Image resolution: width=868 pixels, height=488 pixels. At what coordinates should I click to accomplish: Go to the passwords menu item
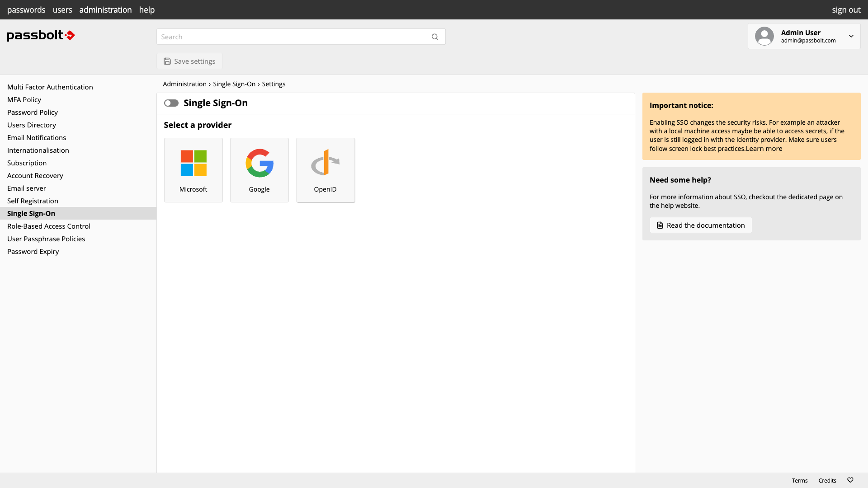click(26, 10)
